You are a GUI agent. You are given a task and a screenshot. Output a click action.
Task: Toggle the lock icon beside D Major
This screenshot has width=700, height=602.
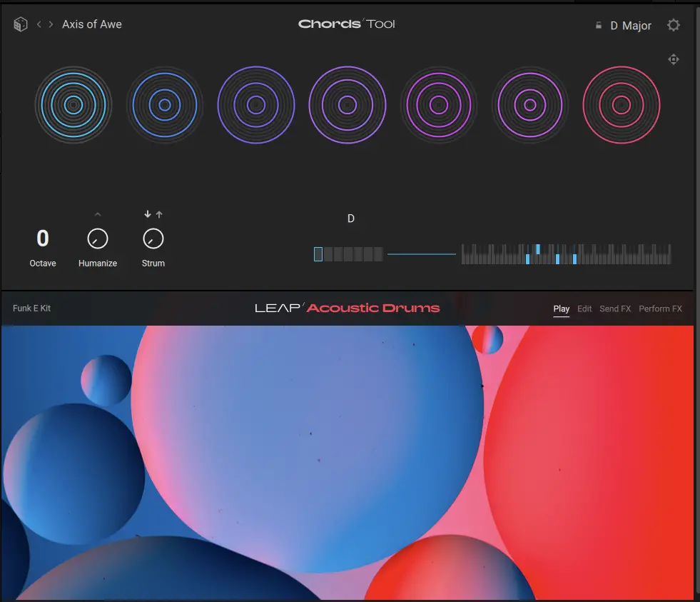(599, 26)
